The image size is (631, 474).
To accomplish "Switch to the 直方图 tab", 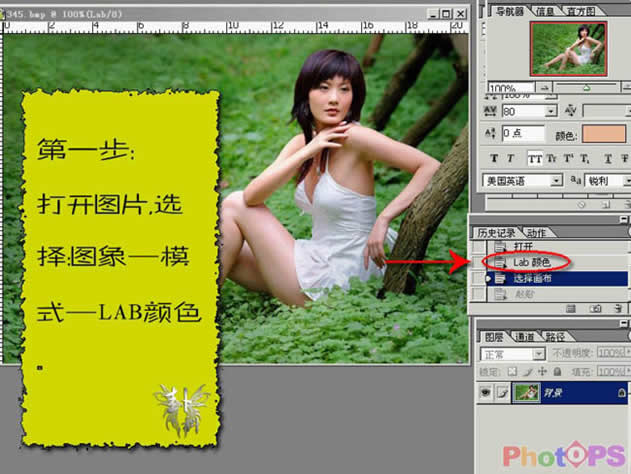I will tap(581, 11).
